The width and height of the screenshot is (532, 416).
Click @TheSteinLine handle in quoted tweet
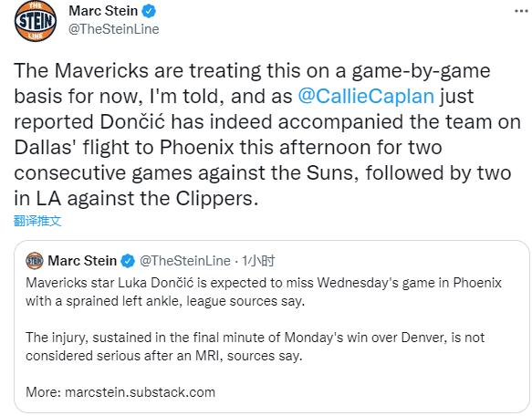tap(185, 261)
